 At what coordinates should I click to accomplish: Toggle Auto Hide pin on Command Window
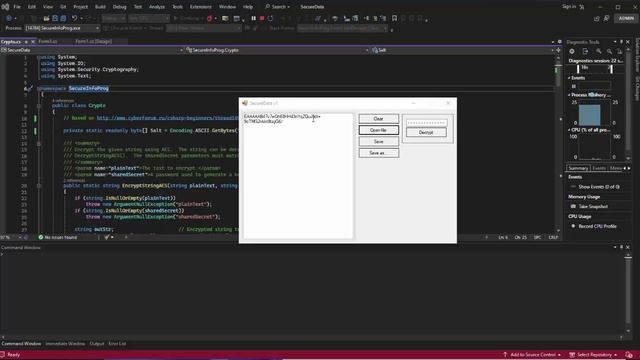click(x=621, y=247)
